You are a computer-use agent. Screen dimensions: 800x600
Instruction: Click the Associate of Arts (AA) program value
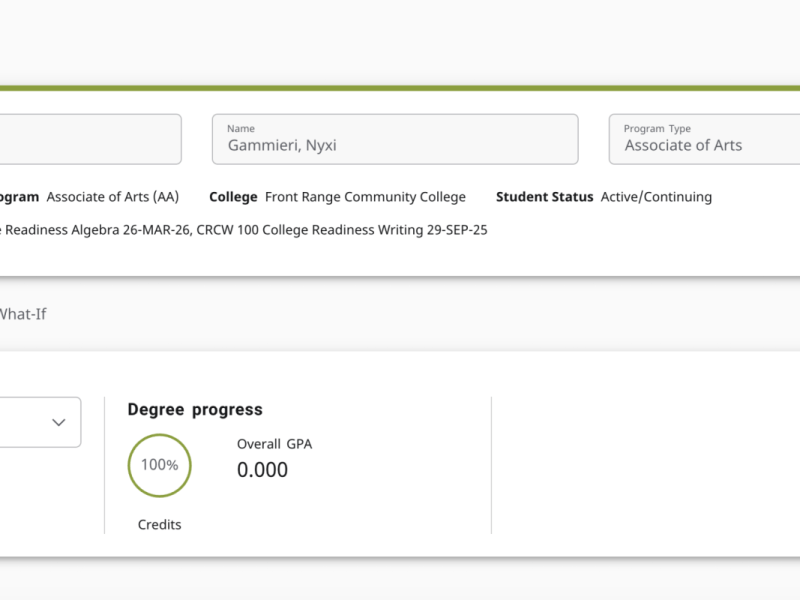112,197
